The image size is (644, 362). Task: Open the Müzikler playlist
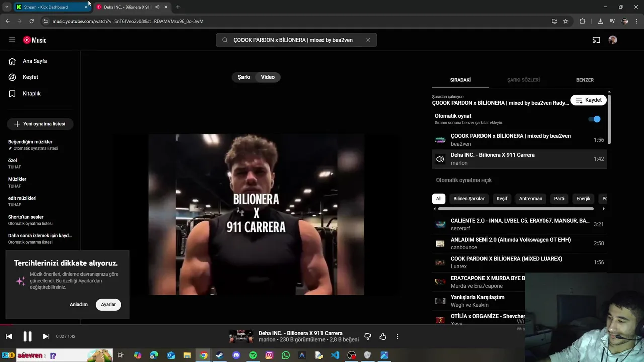pos(40,183)
